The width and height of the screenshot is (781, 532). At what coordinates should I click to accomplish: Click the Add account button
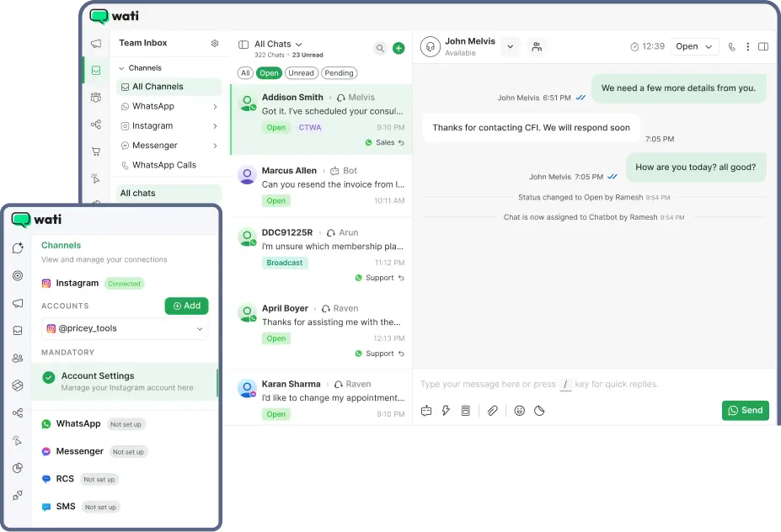point(186,306)
